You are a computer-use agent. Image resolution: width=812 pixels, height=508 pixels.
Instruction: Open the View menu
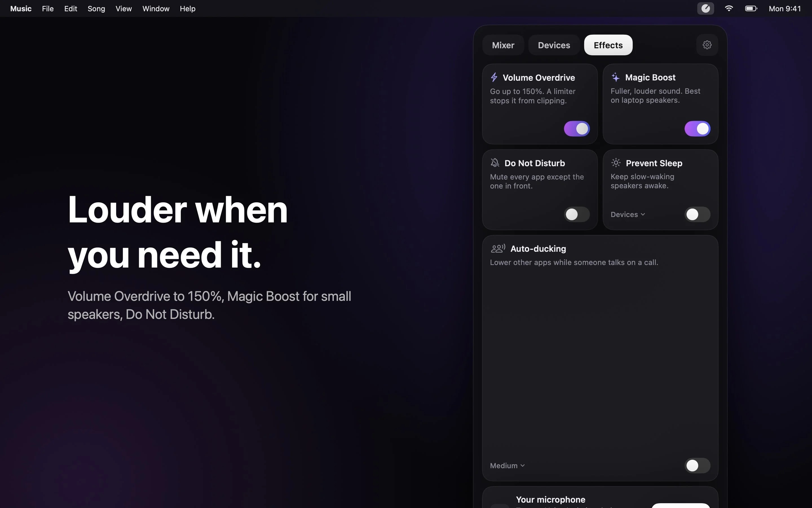[x=123, y=9]
